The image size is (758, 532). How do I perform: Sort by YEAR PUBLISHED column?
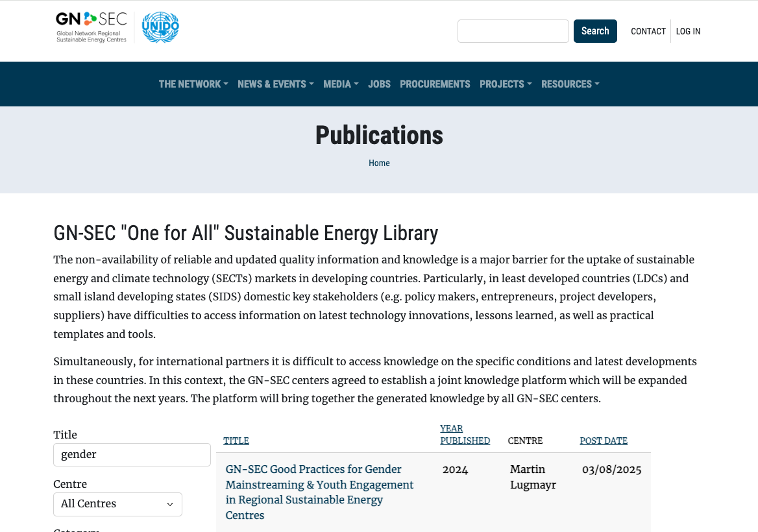pyautogui.click(x=465, y=434)
